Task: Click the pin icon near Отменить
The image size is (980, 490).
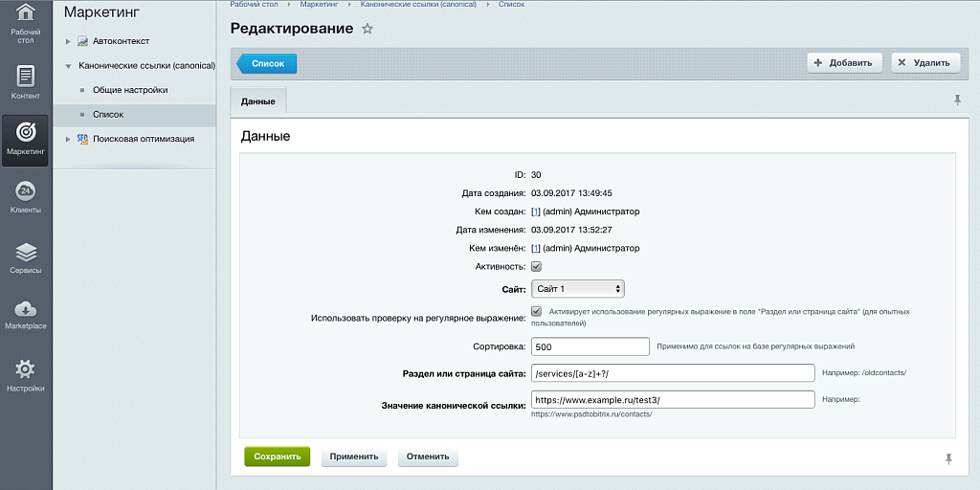Action: 948,458
